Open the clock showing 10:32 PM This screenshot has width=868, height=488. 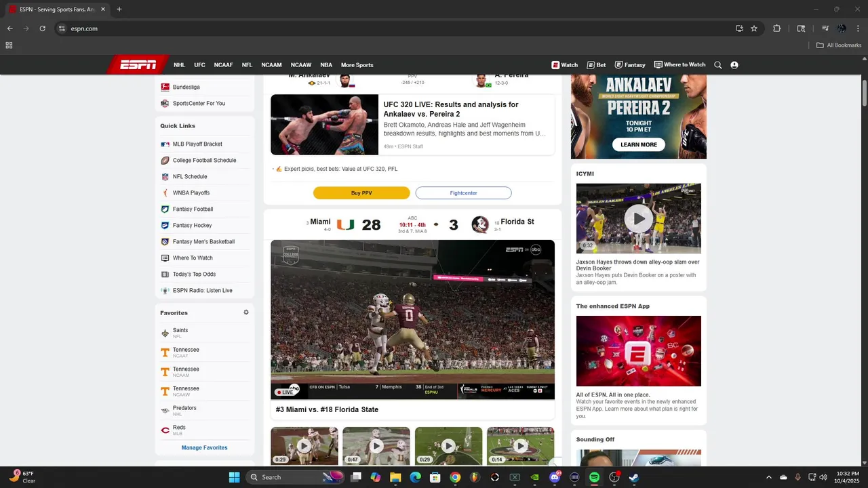[848, 477]
